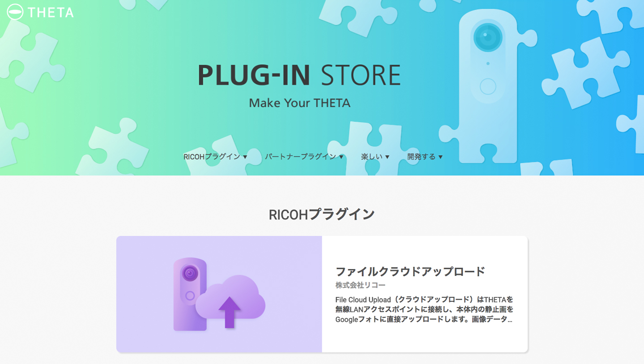Expand the arrow next to 楽しい
This screenshot has width=644, height=364.
[387, 157]
